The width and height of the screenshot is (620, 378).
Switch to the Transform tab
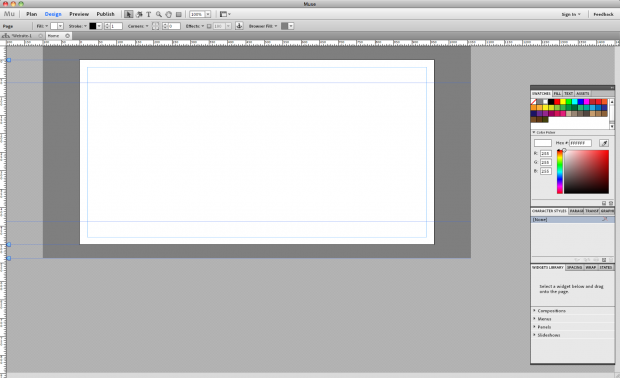click(592, 211)
